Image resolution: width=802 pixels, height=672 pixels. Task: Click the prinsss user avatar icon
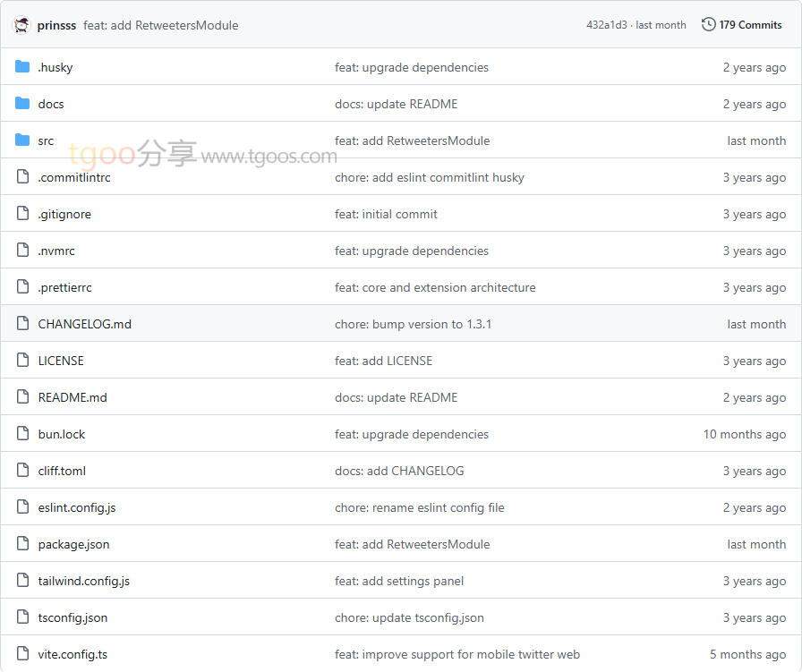[x=22, y=25]
